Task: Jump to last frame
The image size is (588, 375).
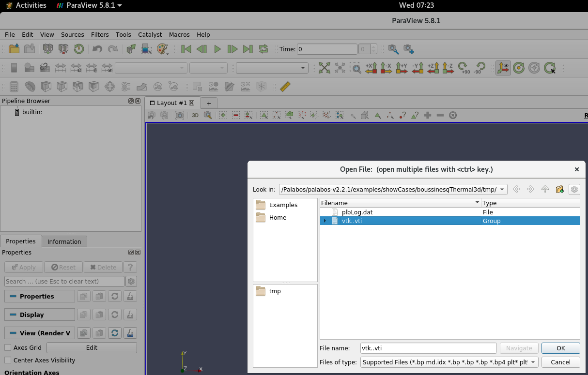Action: click(x=248, y=49)
